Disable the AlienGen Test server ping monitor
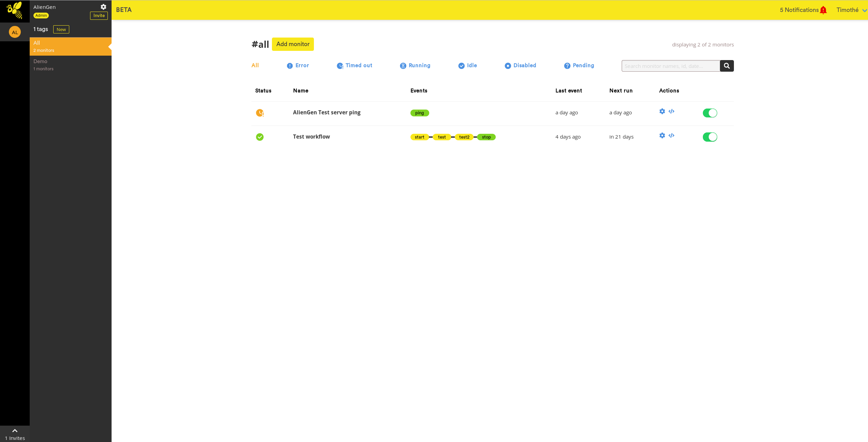This screenshot has width=868, height=442. tap(710, 113)
